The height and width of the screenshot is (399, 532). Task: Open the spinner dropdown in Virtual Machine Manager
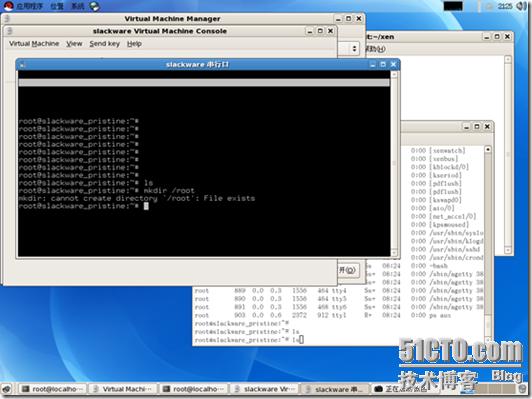coord(354,49)
